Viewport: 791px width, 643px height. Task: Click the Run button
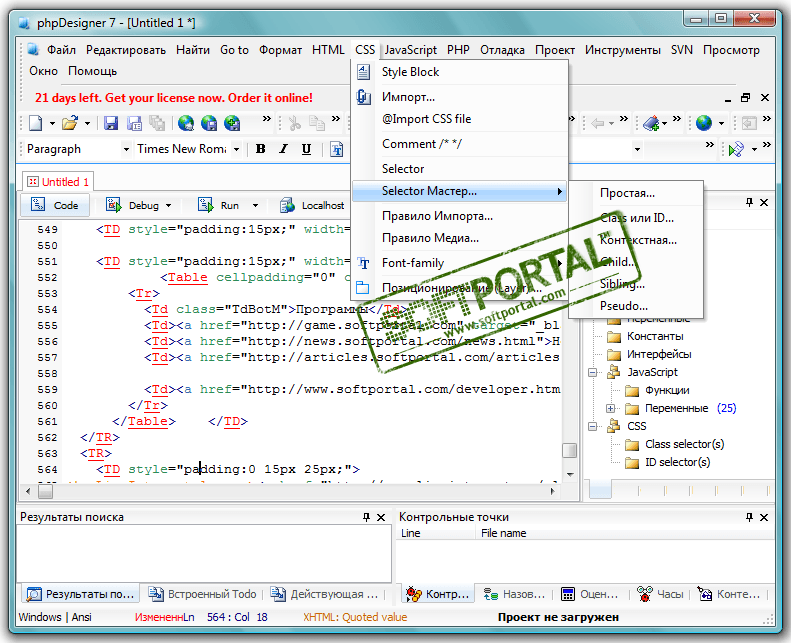(x=219, y=205)
